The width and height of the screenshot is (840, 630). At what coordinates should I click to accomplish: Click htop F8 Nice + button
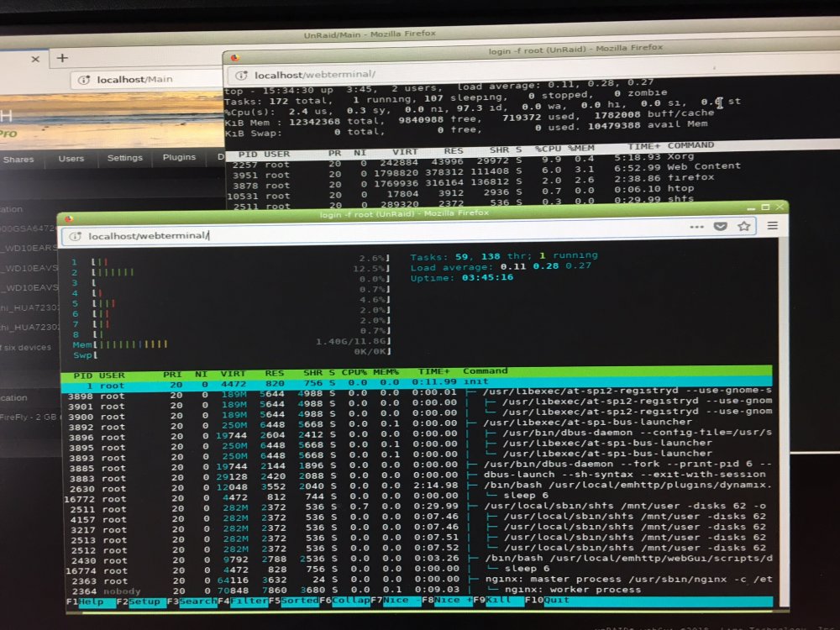(x=447, y=600)
